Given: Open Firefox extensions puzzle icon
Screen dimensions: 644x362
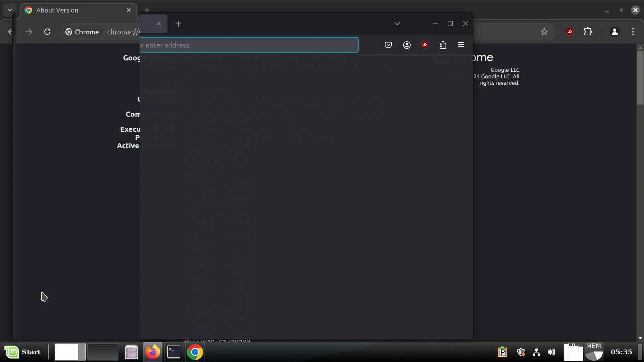Looking at the screenshot, I should [x=443, y=45].
